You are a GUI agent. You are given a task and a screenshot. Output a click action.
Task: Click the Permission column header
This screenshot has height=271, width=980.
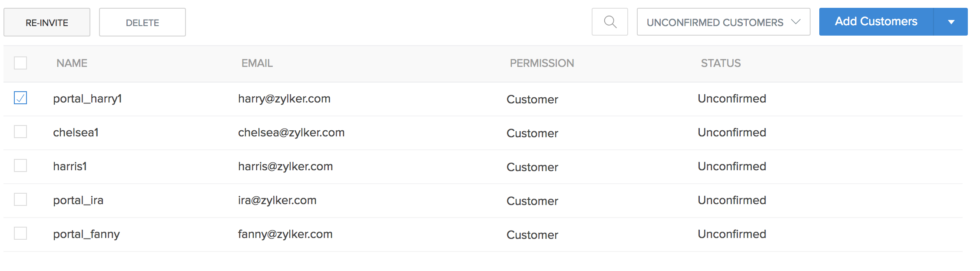pos(542,63)
